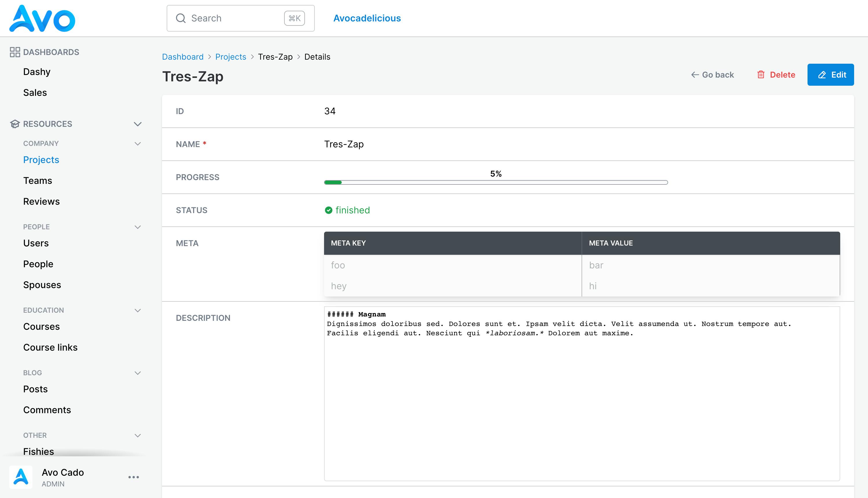868x498 pixels.
Task: Click the Dashboards grid icon
Action: (15, 52)
